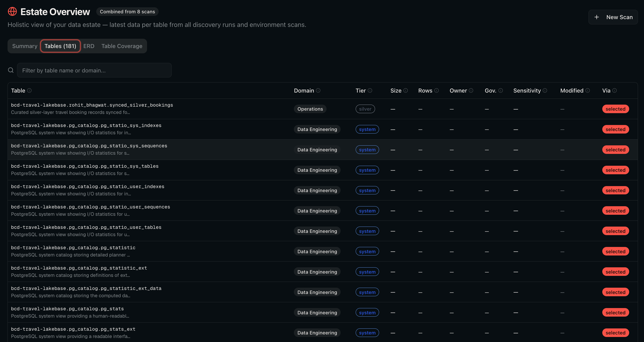Screen dimensions: 644x342
Task: Click system tier badge for pg_statio_sys_sequences
Action: coord(367,150)
